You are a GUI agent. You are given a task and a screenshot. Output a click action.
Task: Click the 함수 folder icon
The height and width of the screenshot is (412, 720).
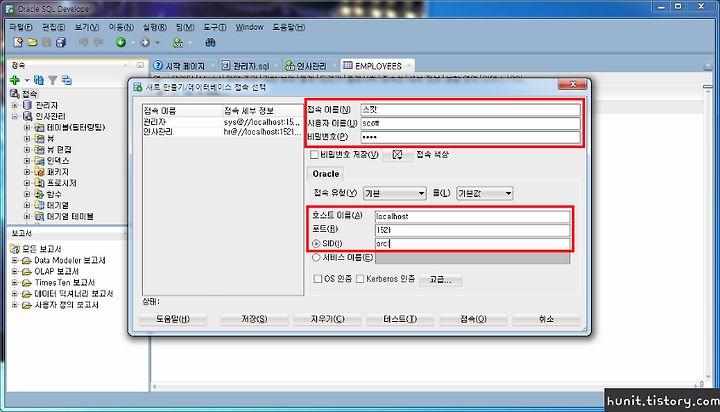[x=39, y=194]
